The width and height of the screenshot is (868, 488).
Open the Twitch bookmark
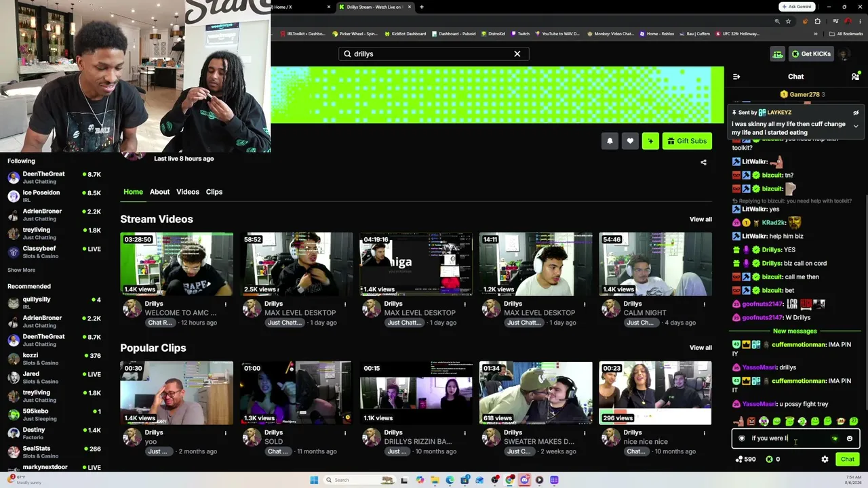(x=521, y=34)
